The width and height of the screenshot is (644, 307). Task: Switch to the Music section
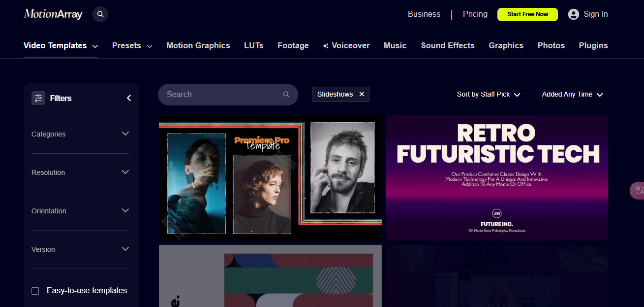[x=395, y=45]
